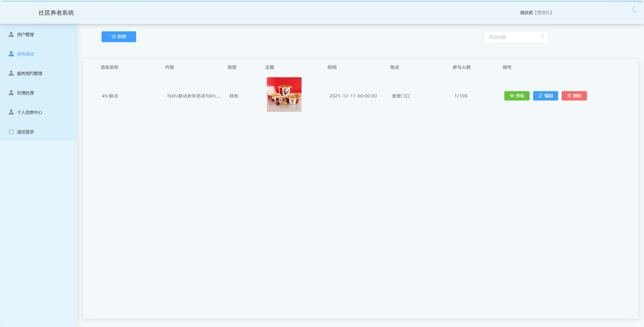Click inside the 活动名称 search input
This screenshot has height=327, width=644.
click(x=510, y=37)
